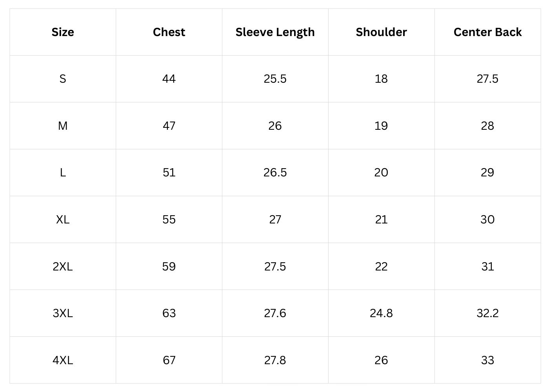The width and height of the screenshot is (549, 392).
Task: Select sleeve length value 26.5
Action: [x=275, y=172]
